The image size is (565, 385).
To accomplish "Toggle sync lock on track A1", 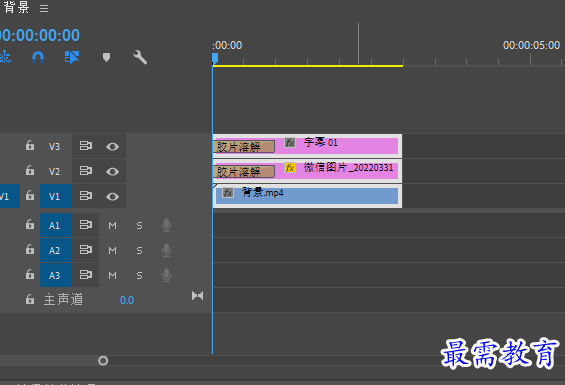I will (86, 225).
